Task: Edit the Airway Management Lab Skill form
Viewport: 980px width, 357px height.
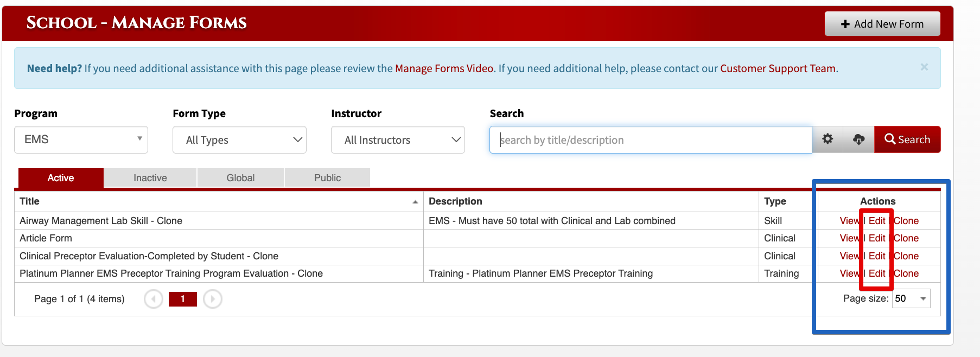Action: (x=877, y=221)
